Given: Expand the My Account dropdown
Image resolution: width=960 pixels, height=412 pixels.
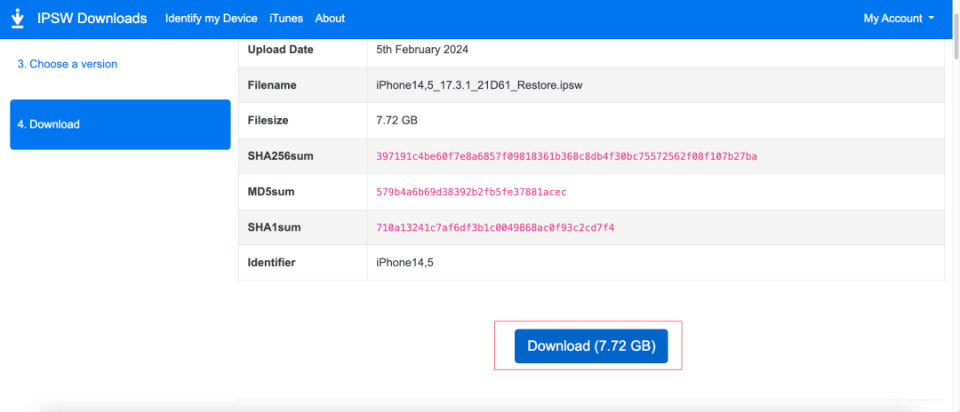Looking at the screenshot, I should [899, 19].
